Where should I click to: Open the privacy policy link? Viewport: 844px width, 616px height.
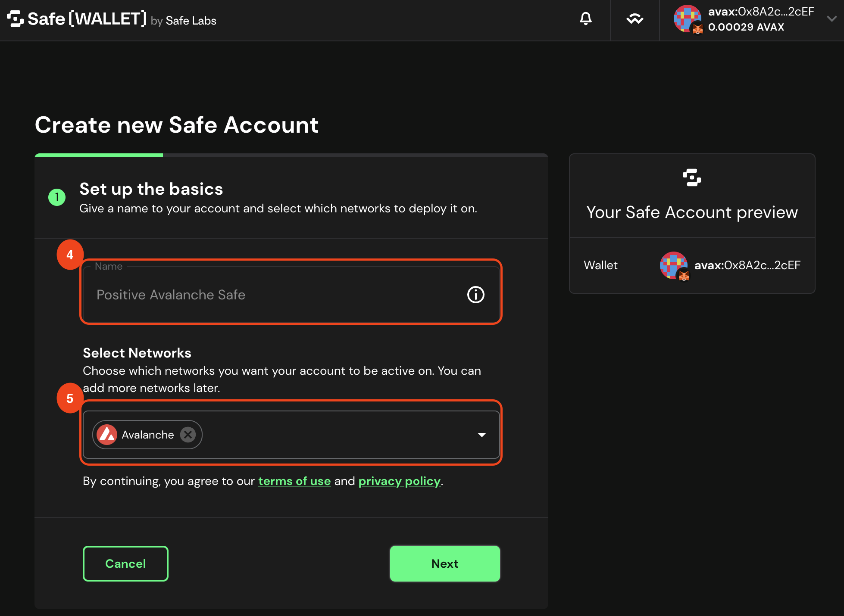(x=400, y=481)
